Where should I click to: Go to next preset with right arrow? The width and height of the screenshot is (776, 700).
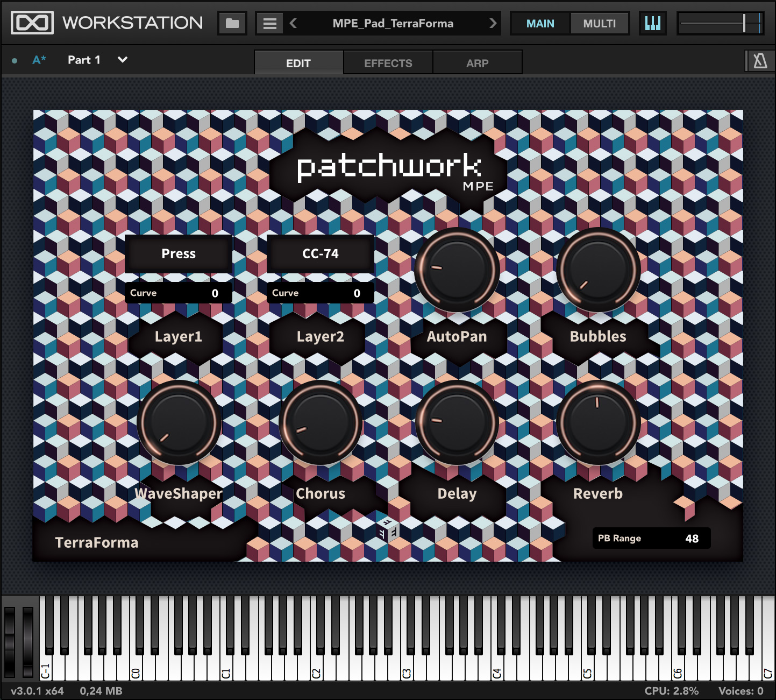(x=493, y=23)
